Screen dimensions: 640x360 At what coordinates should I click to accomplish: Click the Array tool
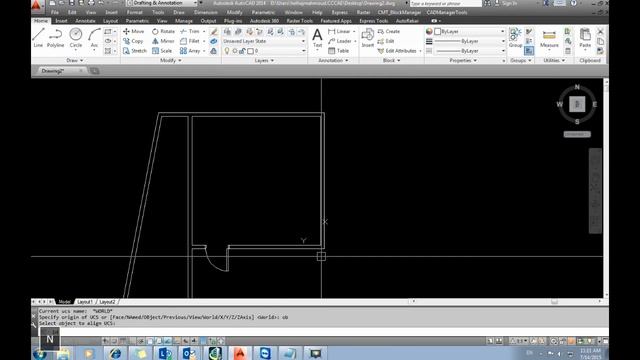coord(190,51)
